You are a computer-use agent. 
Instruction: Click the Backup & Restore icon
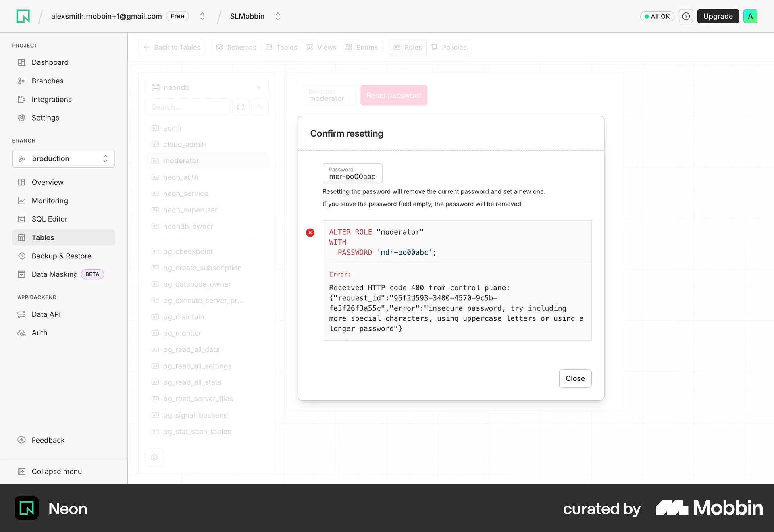(x=21, y=256)
